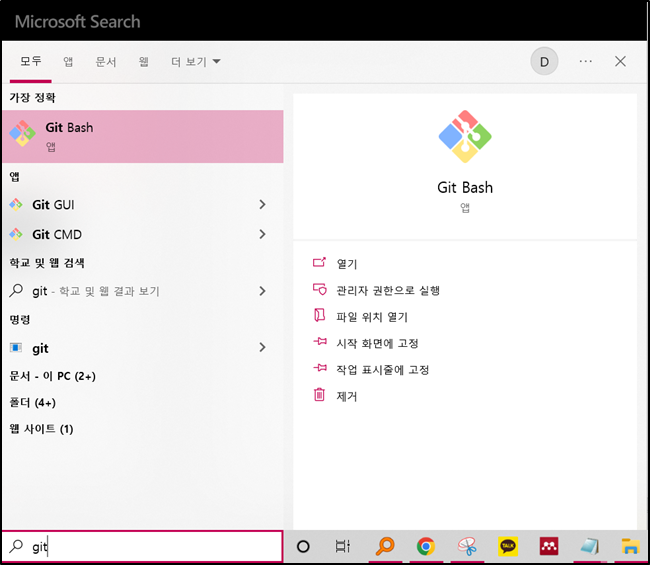Open the three-dot options menu
The height and width of the screenshot is (565, 650).
tap(585, 61)
